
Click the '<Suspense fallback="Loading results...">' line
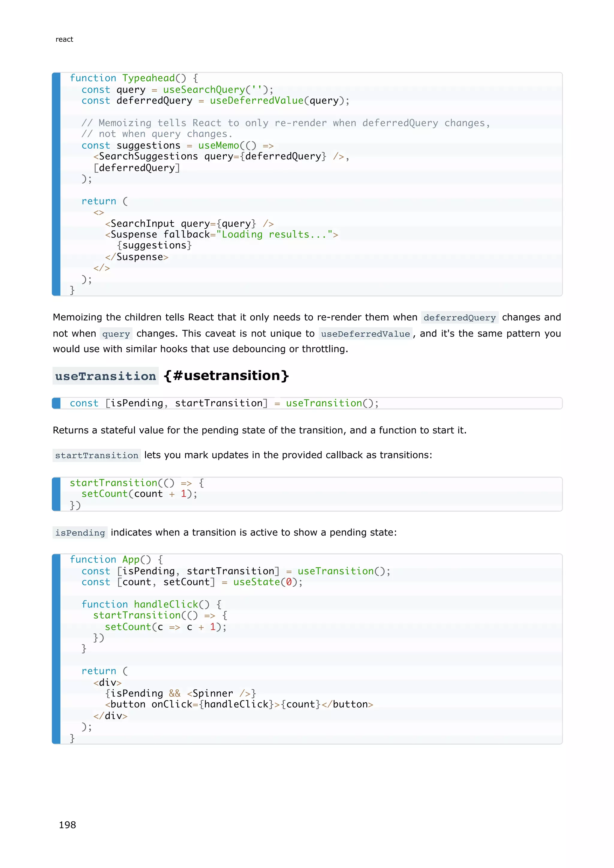pyautogui.click(x=222, y=235)
